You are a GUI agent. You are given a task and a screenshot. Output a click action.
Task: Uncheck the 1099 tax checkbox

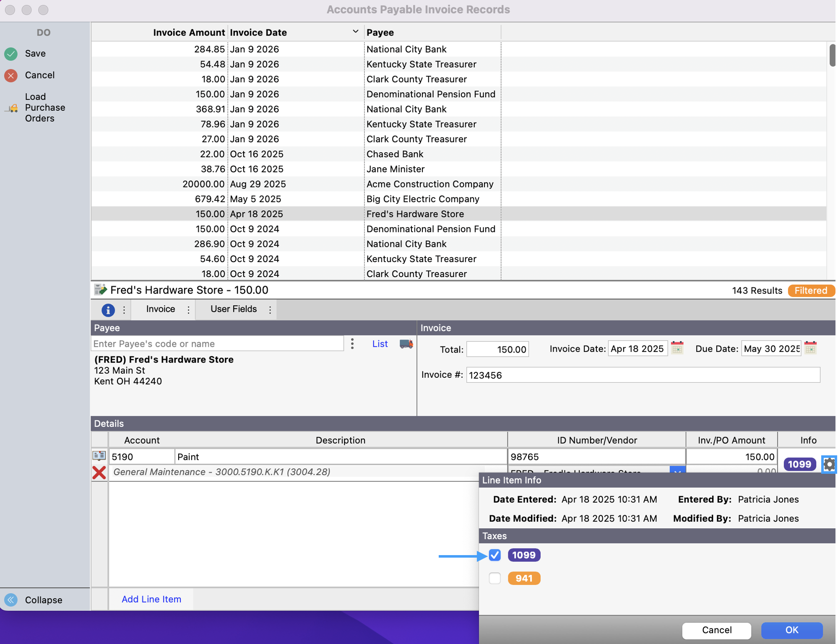tap(495, 555)
